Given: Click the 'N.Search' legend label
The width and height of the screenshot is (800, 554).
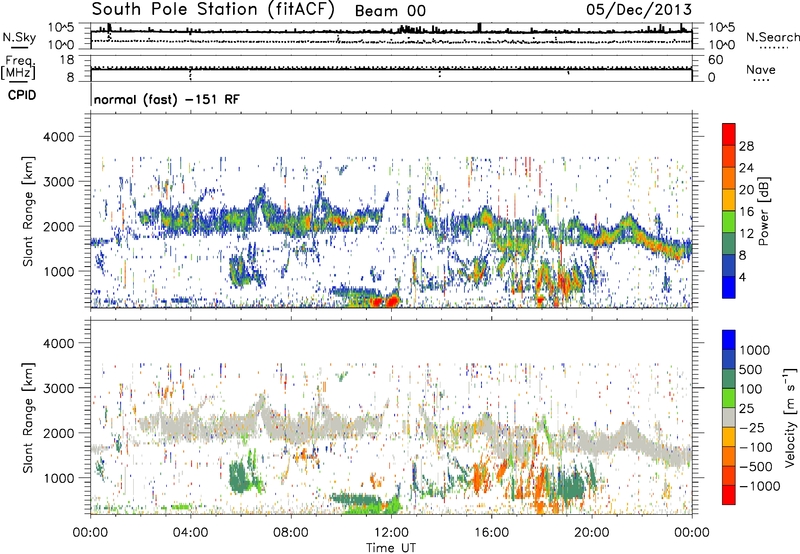Looking at the screenshot, I should 772,37.
